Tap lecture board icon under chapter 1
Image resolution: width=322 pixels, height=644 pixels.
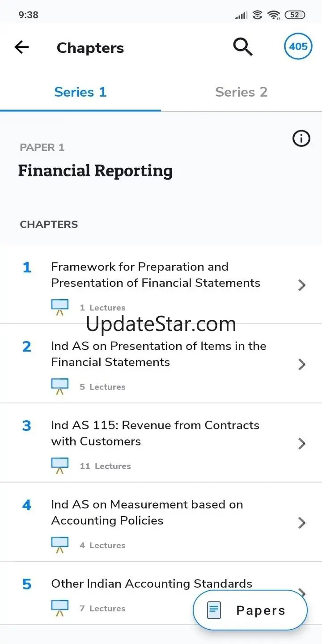click(x=60, y=307)
